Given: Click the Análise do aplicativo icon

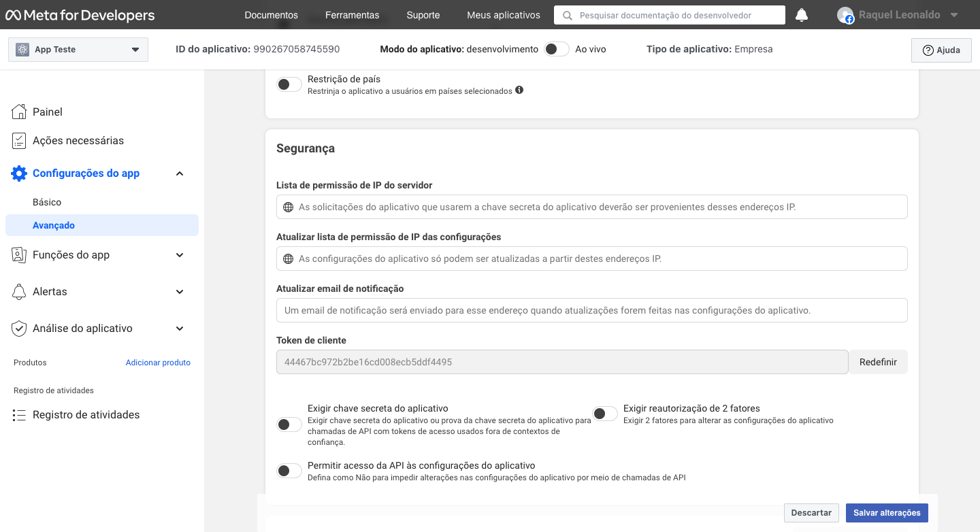Looking at the screenshot, I should 19,328.
